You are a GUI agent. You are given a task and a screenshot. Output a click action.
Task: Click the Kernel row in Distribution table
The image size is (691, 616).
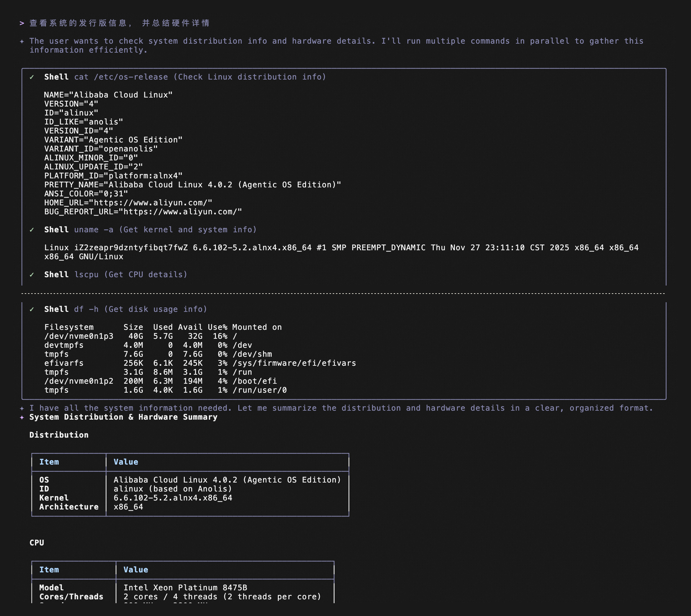pyautogui.click(x=54, y=498)
